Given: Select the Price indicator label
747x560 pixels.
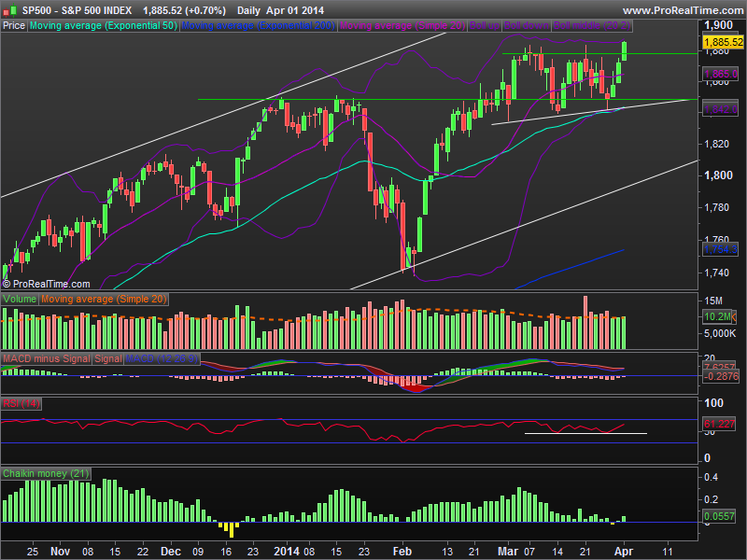Looking at the screenshot, I should pyautogui.click(x=14, y=26).
